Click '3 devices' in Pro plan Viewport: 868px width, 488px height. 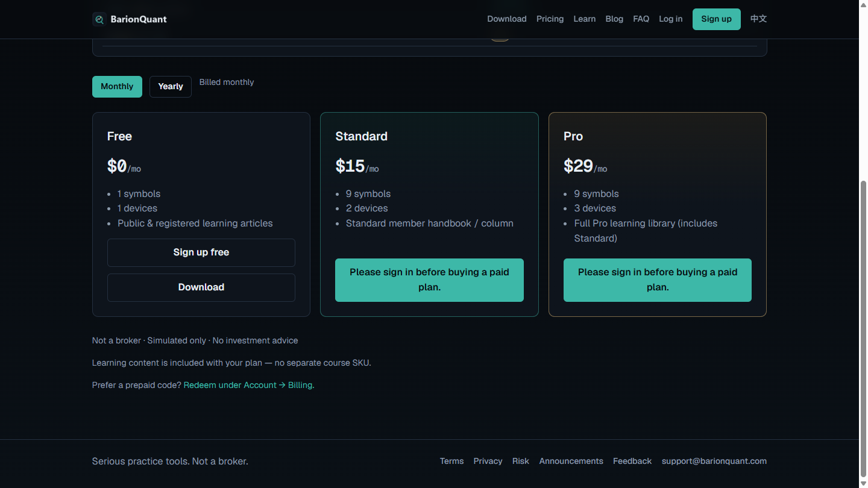tap(595, 208)
